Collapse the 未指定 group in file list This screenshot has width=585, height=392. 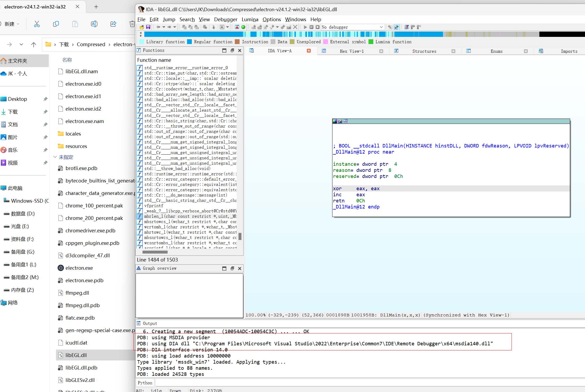(55, 157)
